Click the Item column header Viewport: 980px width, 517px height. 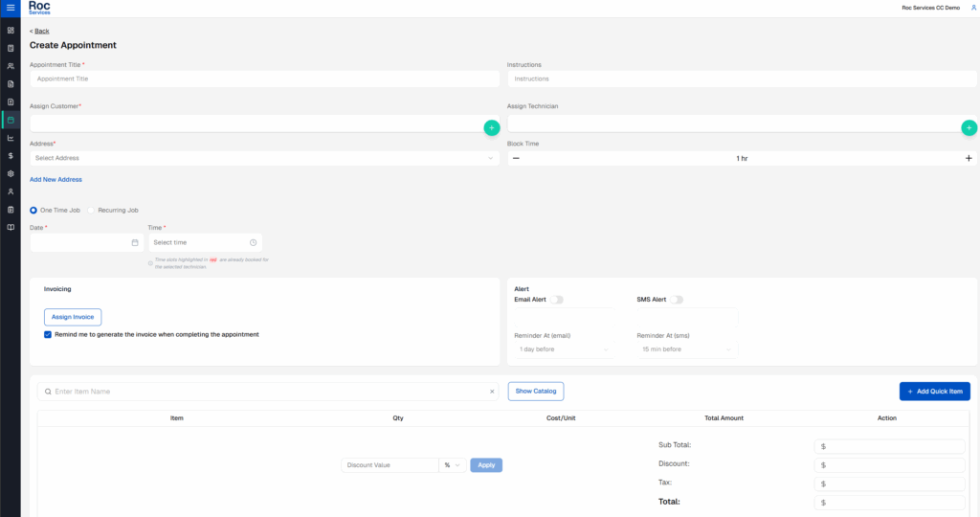(177, 418)
